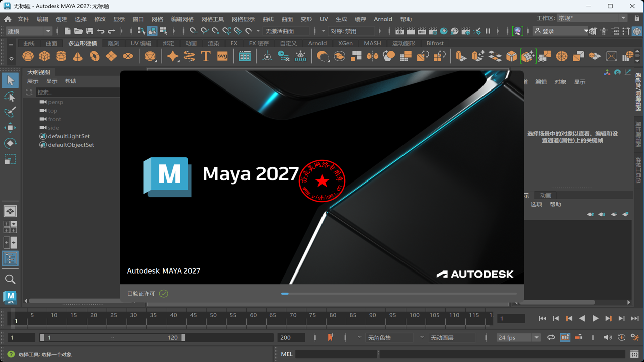Create a polygon cylinder from the shelf
Image resolution: width=644 pixels, height=362 pixels.
pyautogui.click(x=61, y=56)
